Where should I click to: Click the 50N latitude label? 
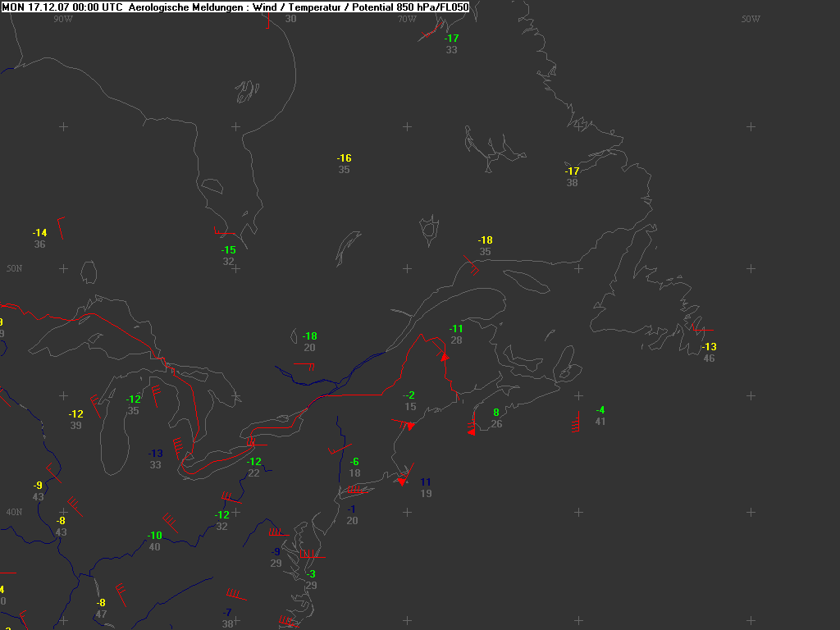pyautogui.click(x=14, y=268)
